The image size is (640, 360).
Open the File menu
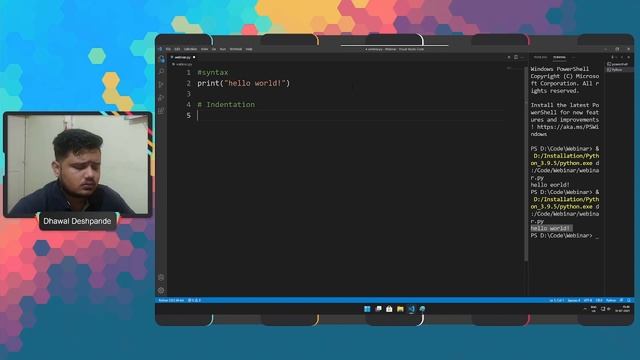(x=168, y=49)
